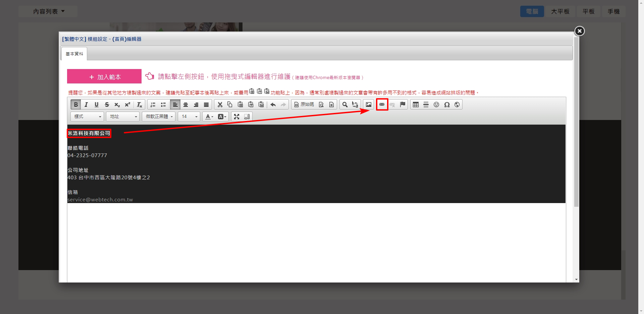The width and height of the screenshot is (644, 314).
Task: Open the 樣式 styles dropdown
Action: point(87,117)
